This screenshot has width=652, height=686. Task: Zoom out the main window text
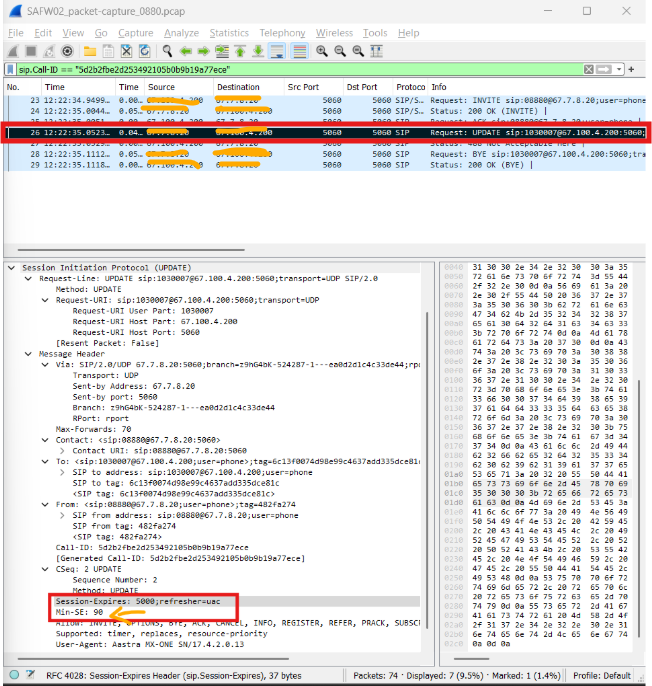point(340,52)
